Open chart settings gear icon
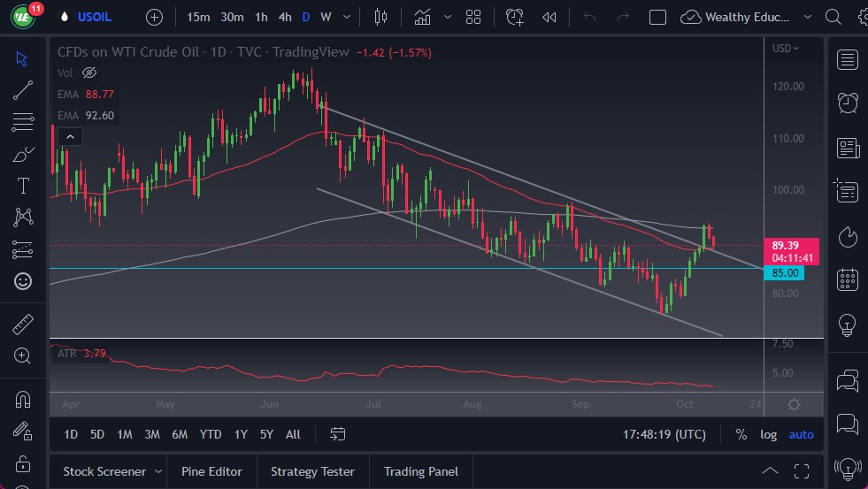The width and height of the screenshot is (868, 489). tap(794, 404)
